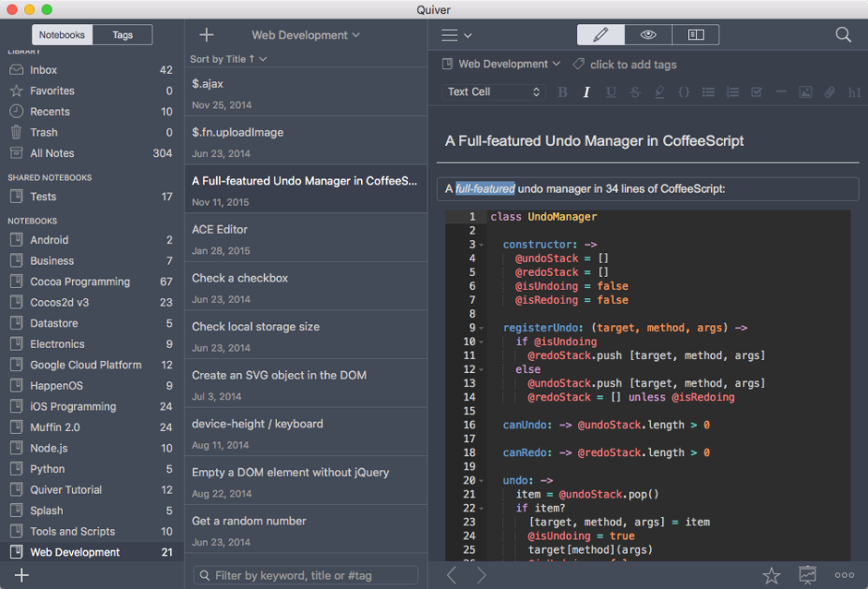Open the more options ellipsis
This screenshot has width=868, height=589.
[x=844, y=575]
